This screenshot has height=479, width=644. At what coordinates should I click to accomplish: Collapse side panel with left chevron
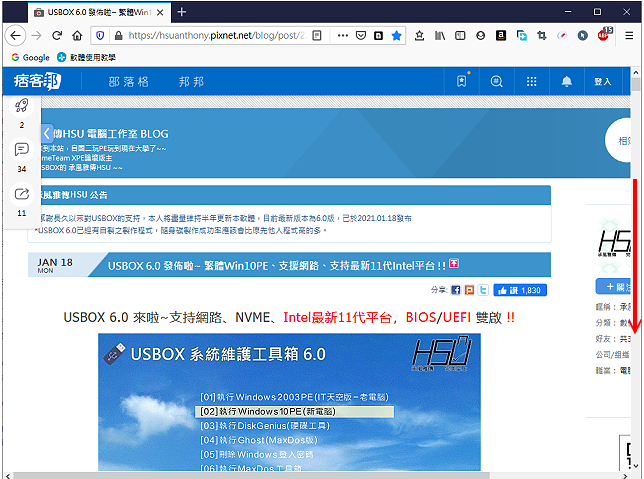coord(47,133)
